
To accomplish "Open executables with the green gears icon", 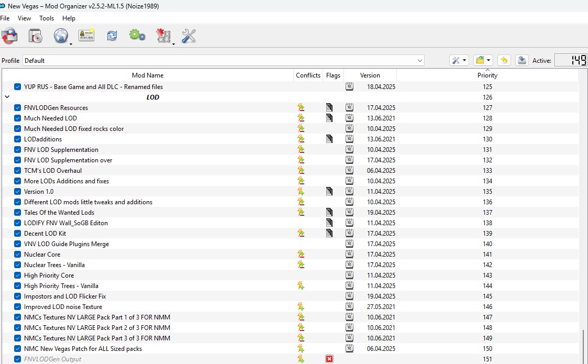I will pyautogui.click(x=137, y=35).
